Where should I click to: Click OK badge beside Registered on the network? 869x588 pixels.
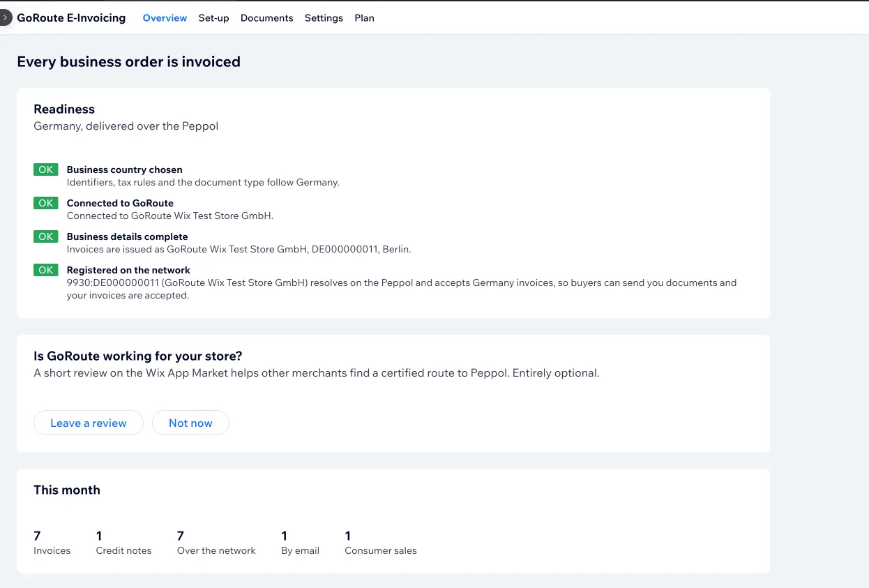tap(46, 270)
